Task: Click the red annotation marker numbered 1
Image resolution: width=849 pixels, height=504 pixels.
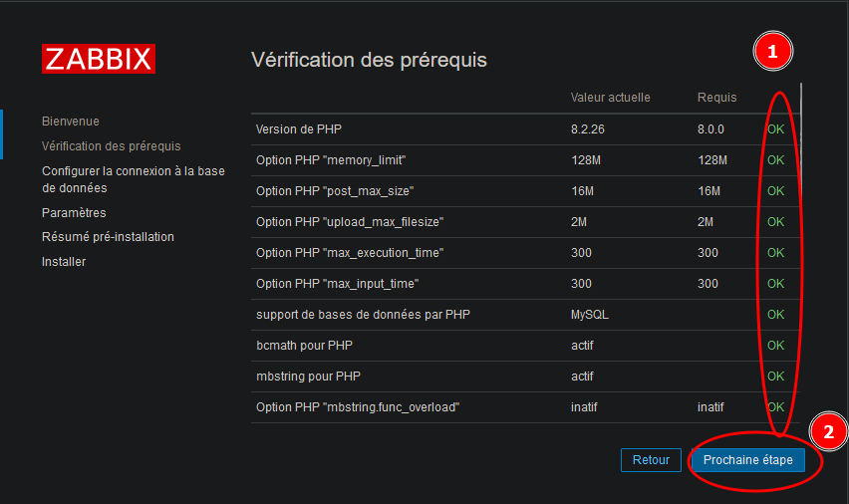Action: [772, 52]
